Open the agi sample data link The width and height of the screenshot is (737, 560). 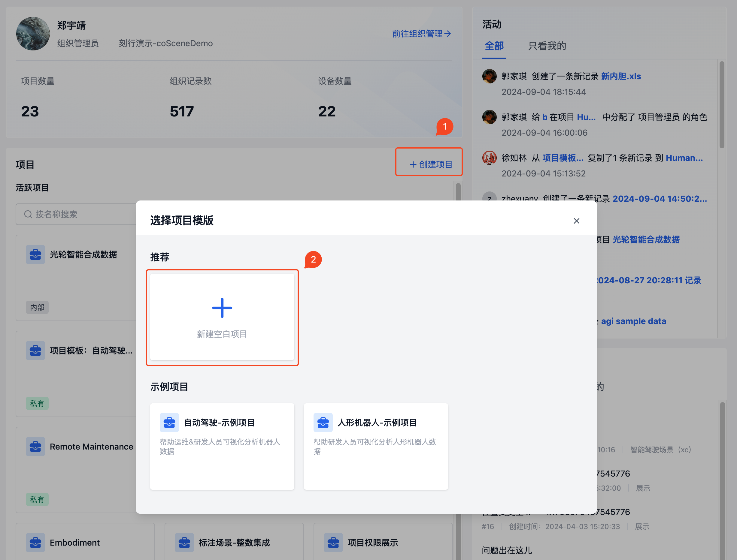(x=633, y=321)
